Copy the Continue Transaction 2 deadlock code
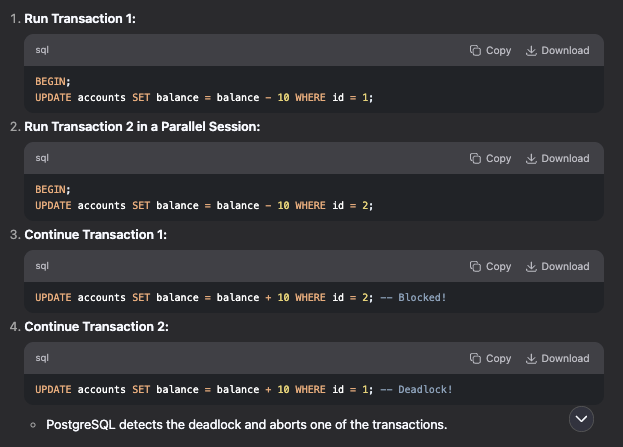Screen dimensions: 623x447 (490, 358)
